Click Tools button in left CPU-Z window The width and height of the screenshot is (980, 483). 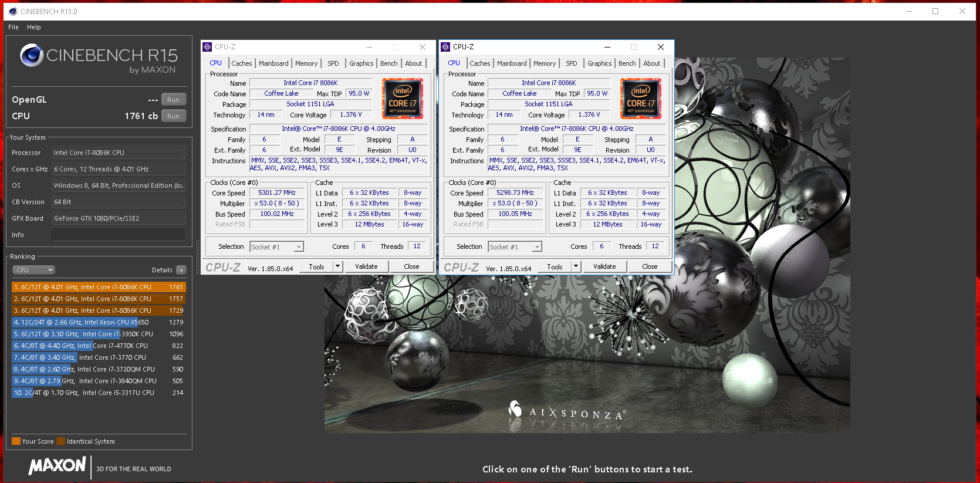tap(316, 266)
